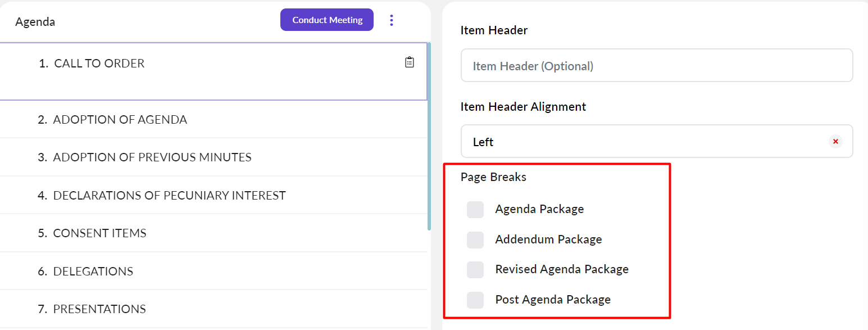Enable Agenda Package page break checkbox
The width and height of the screenshot is (868, 330).
[475, 210]
